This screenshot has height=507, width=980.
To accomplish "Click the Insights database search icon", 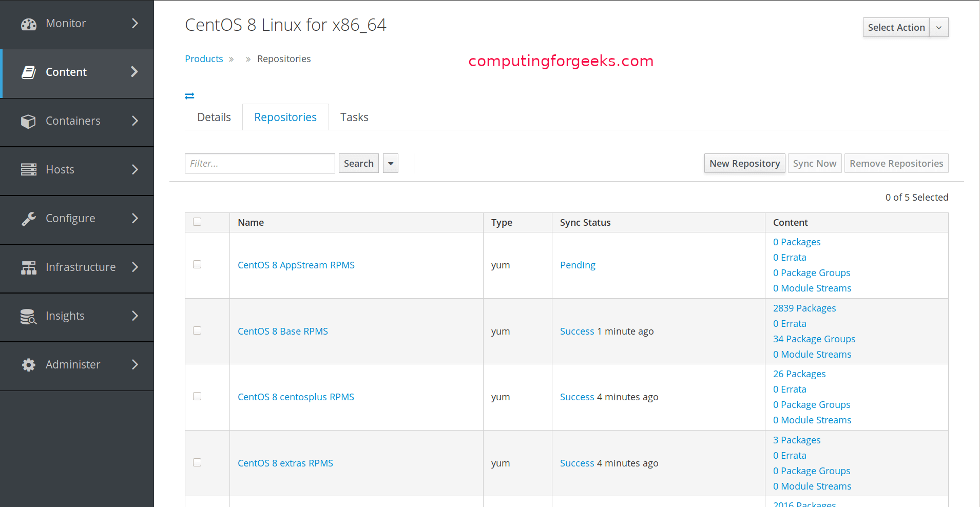I will pos(28,317).
